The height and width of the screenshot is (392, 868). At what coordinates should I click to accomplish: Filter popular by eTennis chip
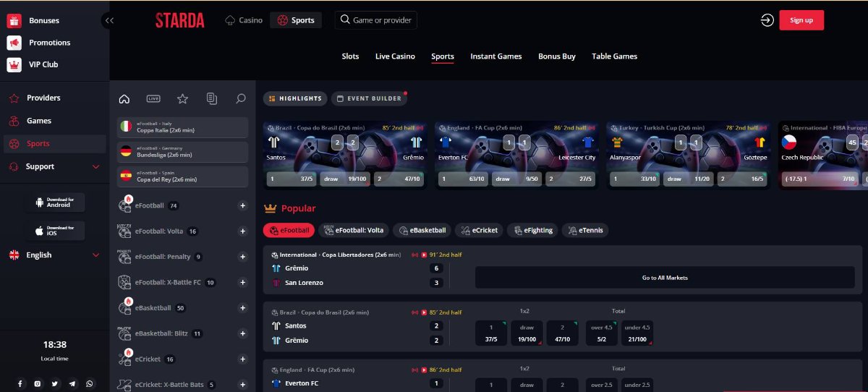pyautogui.click(x=585, y=230)
